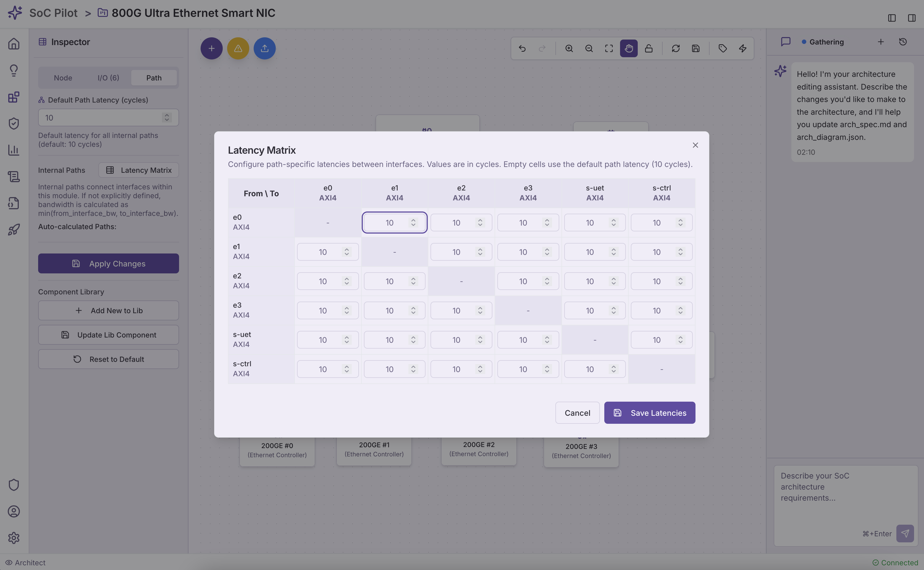Image resolution: width=924 pixels, height=570 pixels.
Task: Toggle the right sidebar panel icon
Action: [x=912, y=18]
